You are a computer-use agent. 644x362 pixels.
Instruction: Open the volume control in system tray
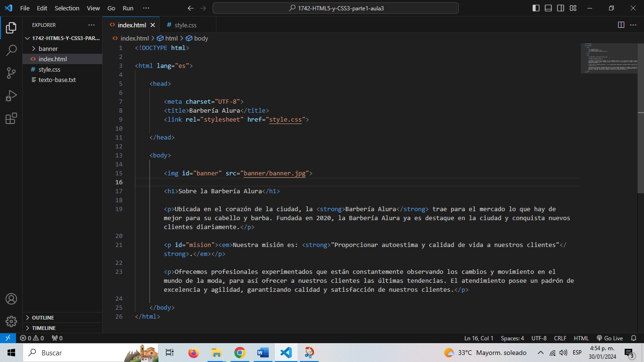pos(563,353)
